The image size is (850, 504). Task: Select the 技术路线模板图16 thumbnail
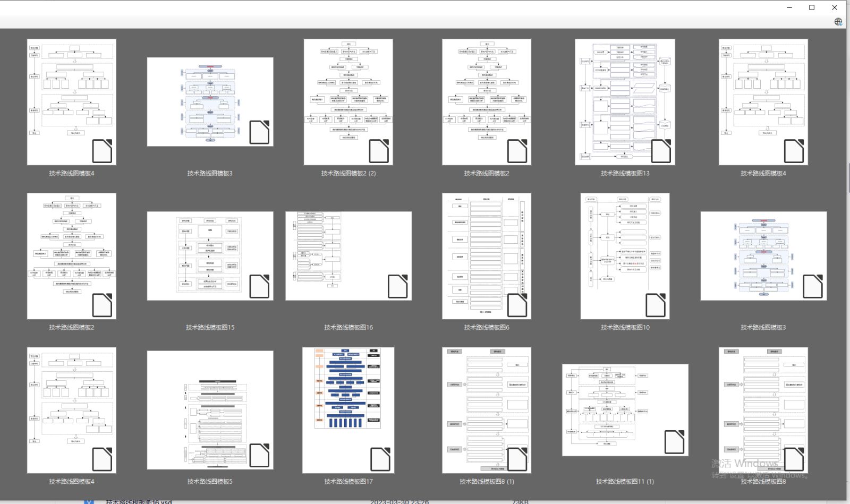coord(348,256)
